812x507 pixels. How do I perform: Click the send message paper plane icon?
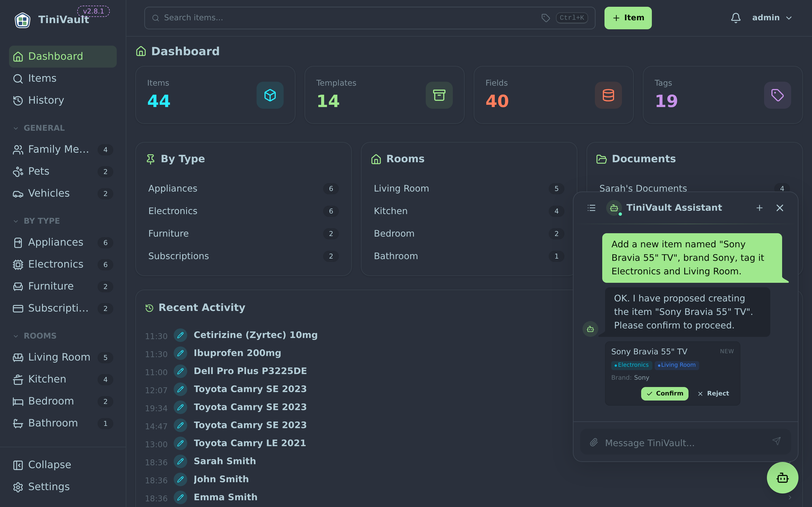[776, 441]
